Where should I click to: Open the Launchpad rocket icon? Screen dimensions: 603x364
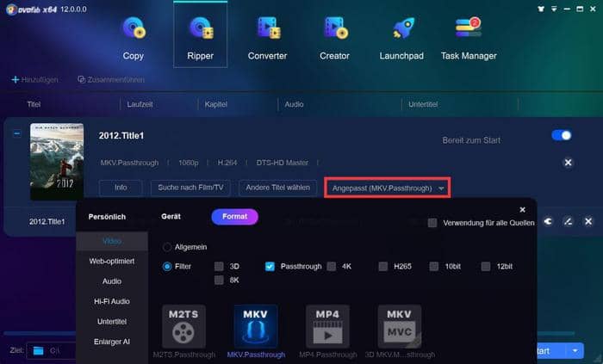402,28
